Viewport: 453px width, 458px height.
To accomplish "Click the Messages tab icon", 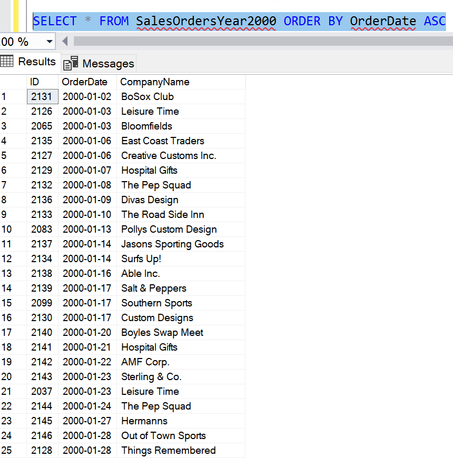I will click(x=71, y=63).
